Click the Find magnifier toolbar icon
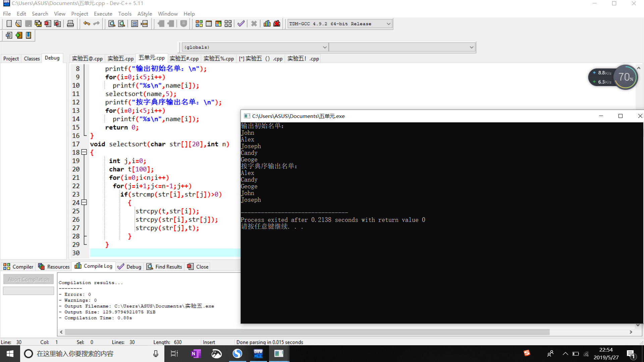 coord(112,24)
